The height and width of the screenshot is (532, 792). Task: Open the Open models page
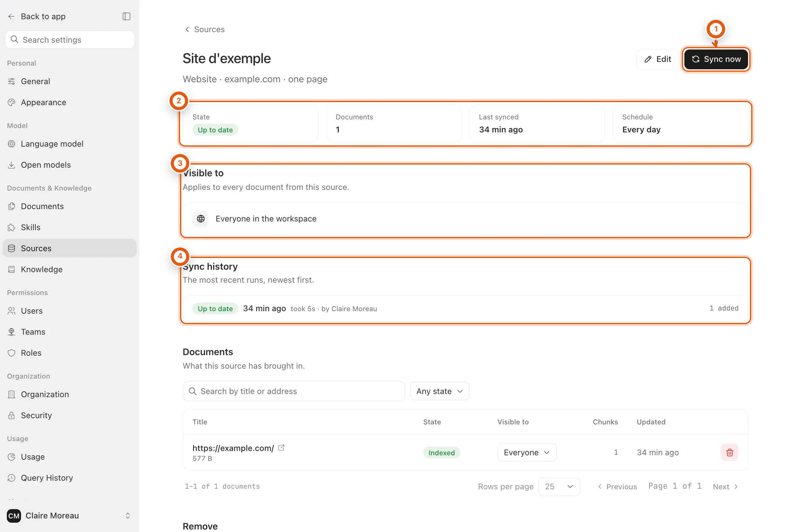(70, 165)
